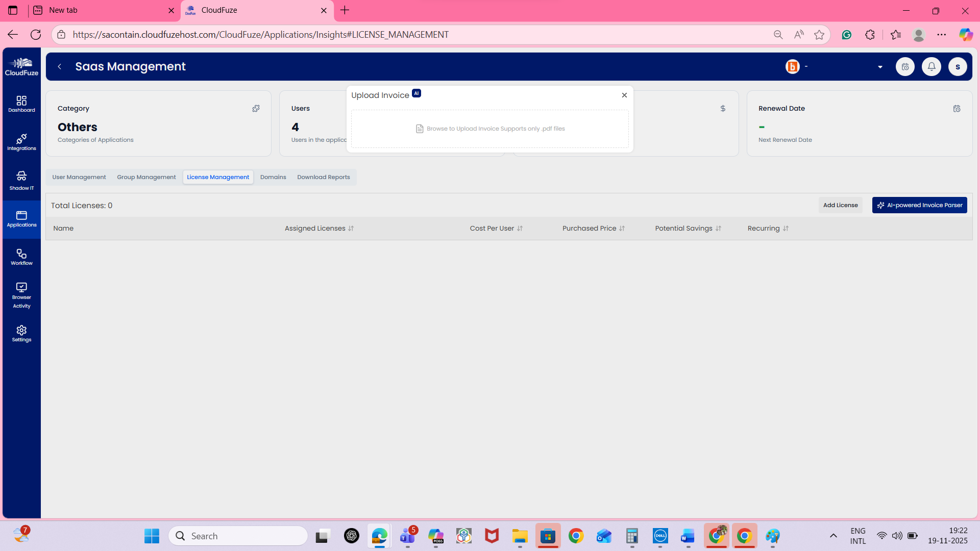This screenshot has height=551, width=980.
Task: Click the Browse to Upload Invoice area
Action: 490,129
